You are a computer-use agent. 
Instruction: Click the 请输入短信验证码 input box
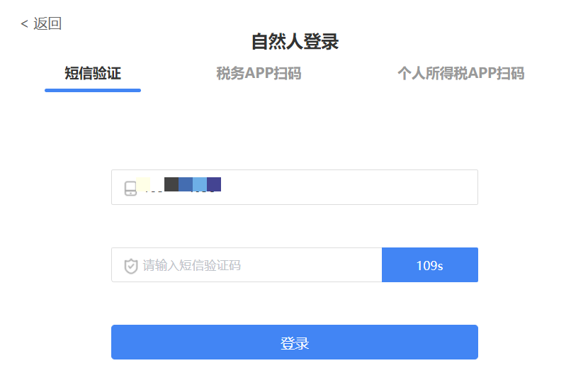click(247, 264)
